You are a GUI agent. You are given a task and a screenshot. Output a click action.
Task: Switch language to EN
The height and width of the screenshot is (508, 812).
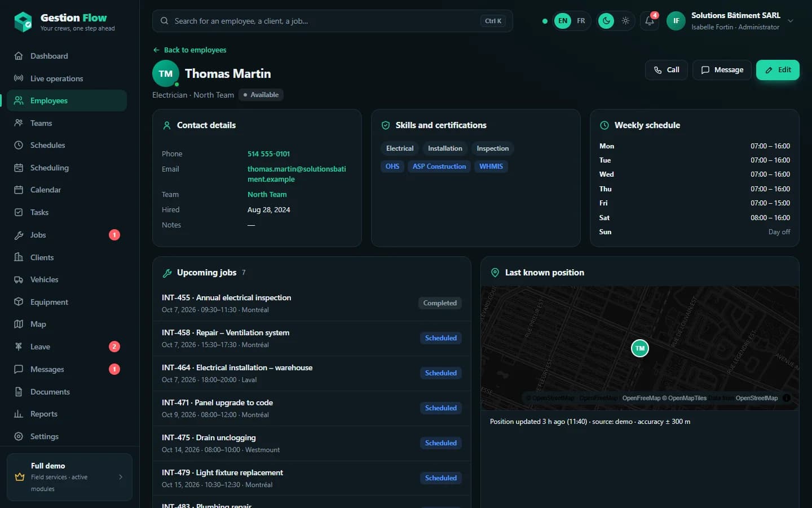tap(563, 21)
